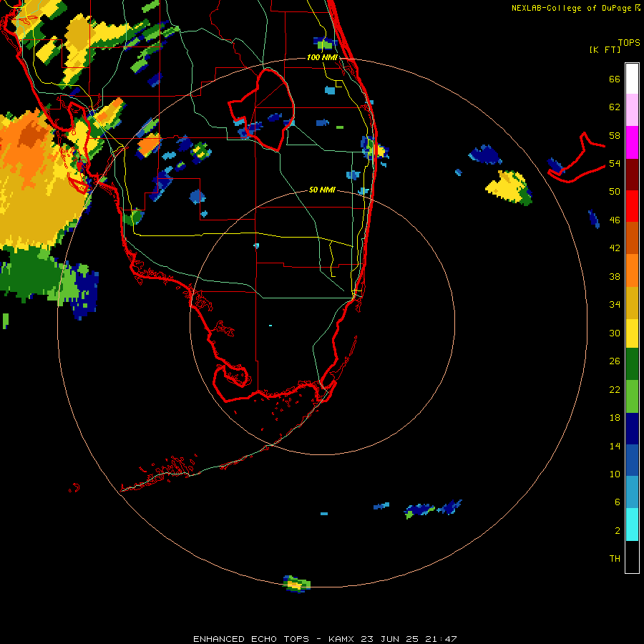Click the 66 value on legend scale

click(615, 79)
